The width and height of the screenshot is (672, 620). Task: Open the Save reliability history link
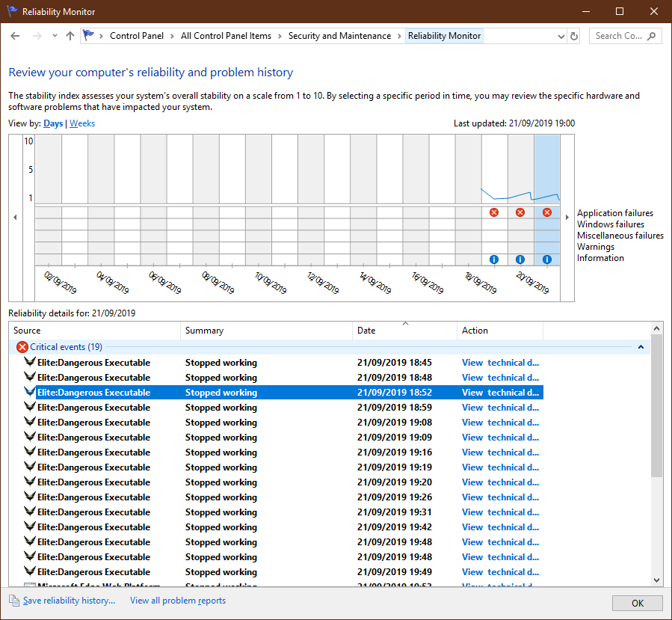[69, 601]
